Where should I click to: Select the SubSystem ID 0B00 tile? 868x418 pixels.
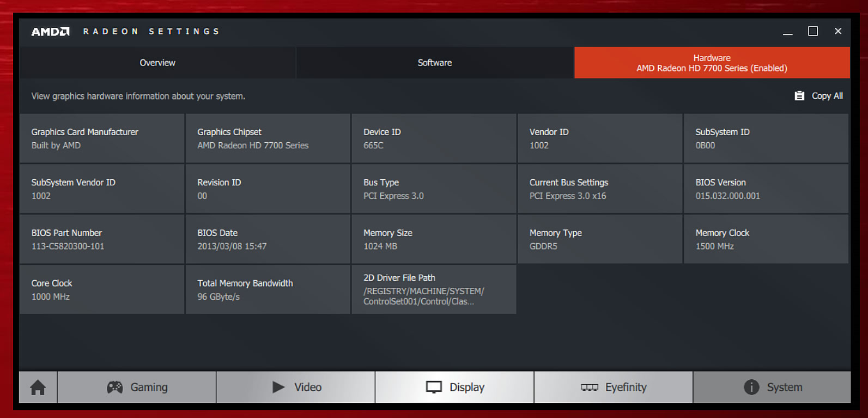(766, 138)
